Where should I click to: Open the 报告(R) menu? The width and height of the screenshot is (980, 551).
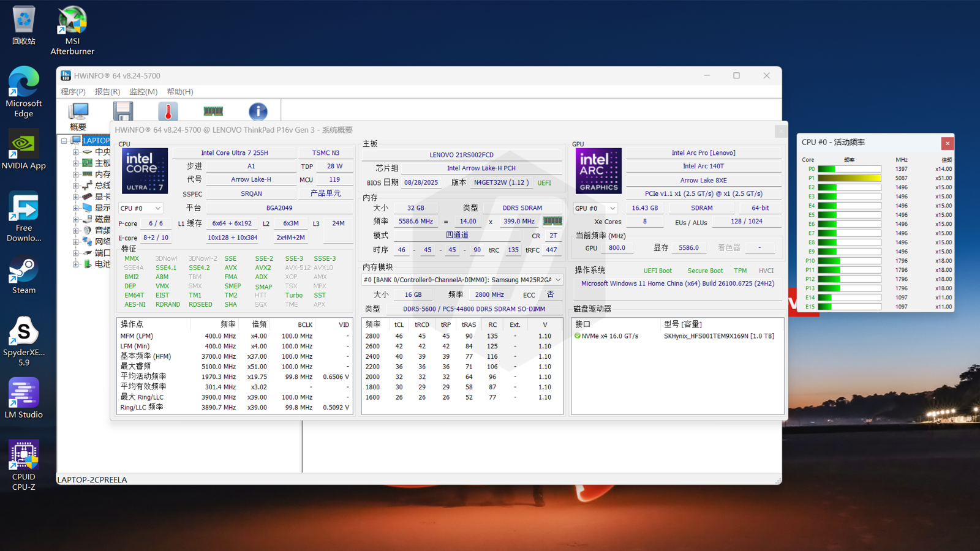pyautogui.click(x=107, y=92)
